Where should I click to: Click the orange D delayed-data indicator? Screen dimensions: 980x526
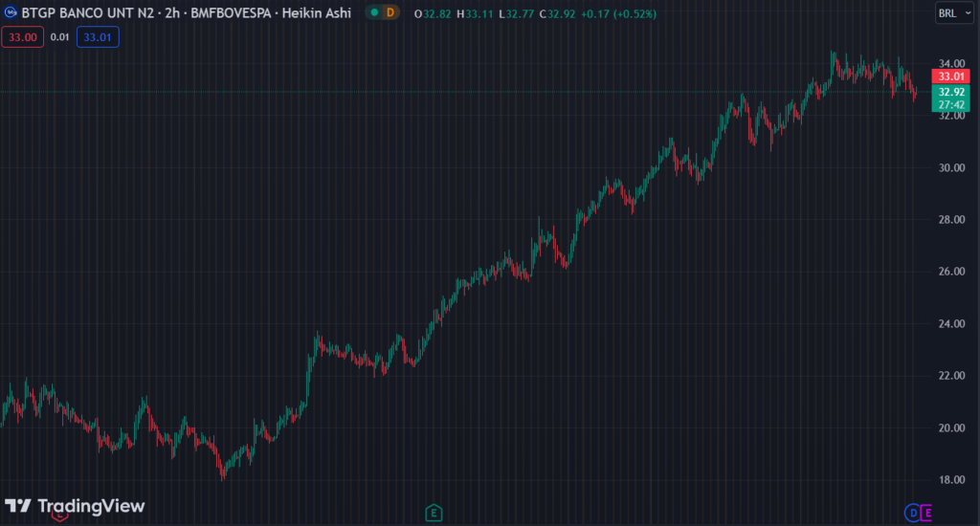pos(390,12)
